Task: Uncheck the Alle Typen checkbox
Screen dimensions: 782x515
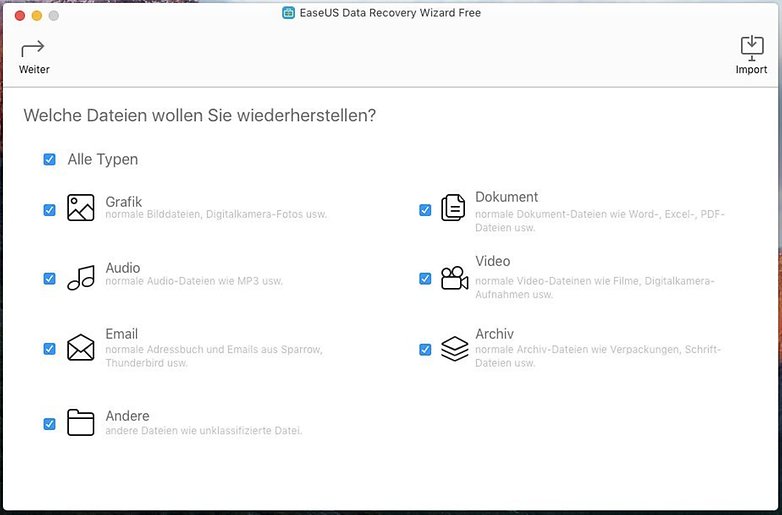Action: tap(49, 160)
